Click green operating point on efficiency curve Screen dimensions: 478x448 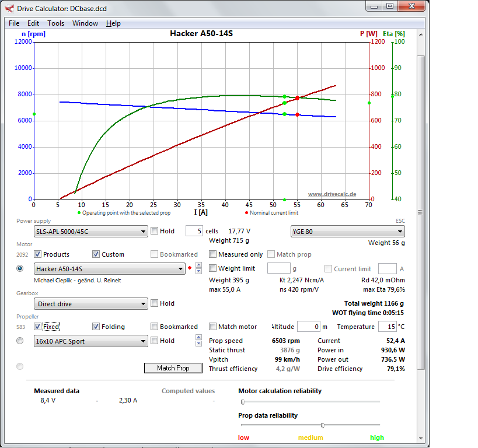pos(284,96)
